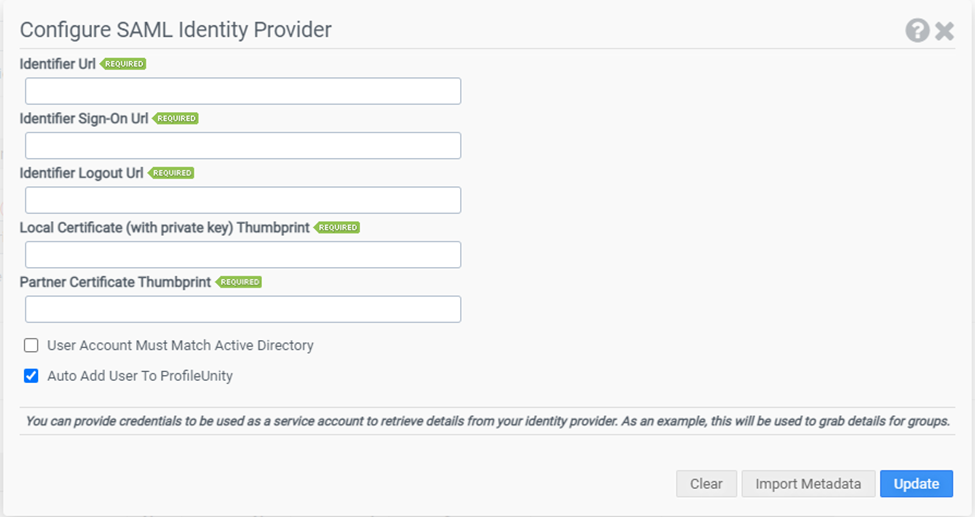The height and width of the screenshot is (517, 975).
Task: Select the Identifier Sign-On Url input box
Action: pyautogui.click(x=243, y=146)
